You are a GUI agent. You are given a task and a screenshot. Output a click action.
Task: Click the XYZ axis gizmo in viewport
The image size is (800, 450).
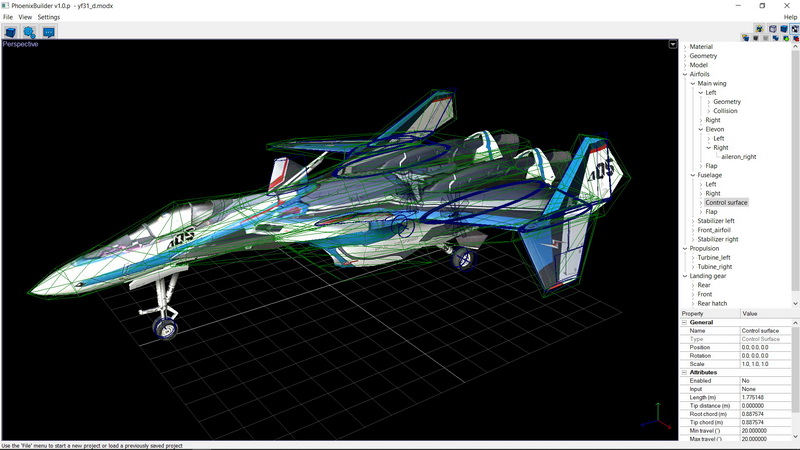(657, 416)
